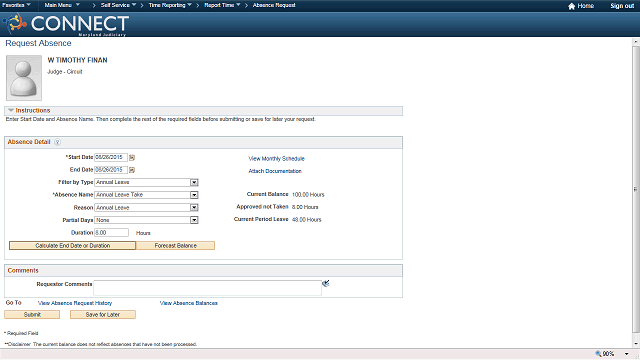Click Calculate End Date or Duration button

[x=73, y=246]
